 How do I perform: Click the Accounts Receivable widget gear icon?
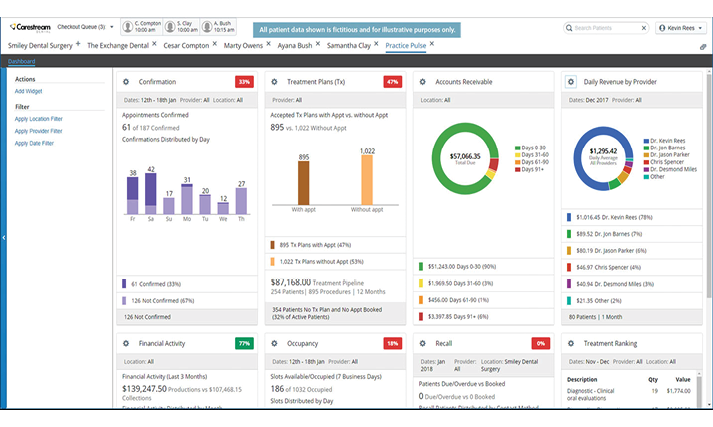[x=423, y=82]
